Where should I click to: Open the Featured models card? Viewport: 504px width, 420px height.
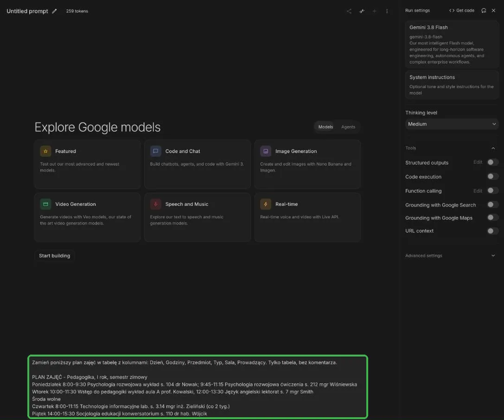coord(87,164)
